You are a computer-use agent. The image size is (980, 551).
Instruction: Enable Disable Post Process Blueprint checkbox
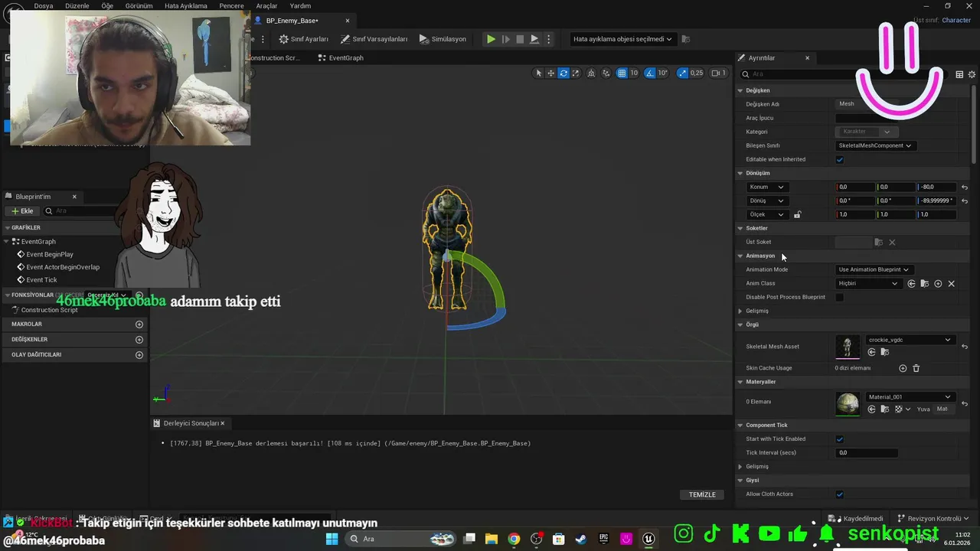(x=840, y=297)
